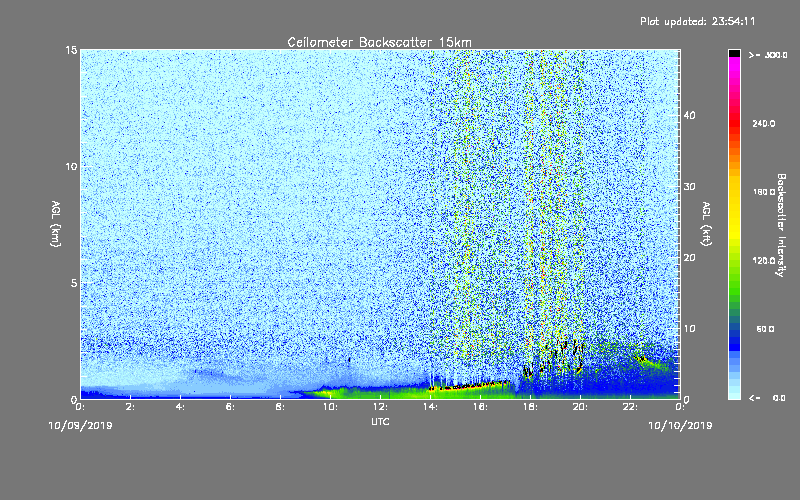Screen dimensions: 800x500
Task: Select the "20" tick on the kft axis
Action: pos(689,257)
